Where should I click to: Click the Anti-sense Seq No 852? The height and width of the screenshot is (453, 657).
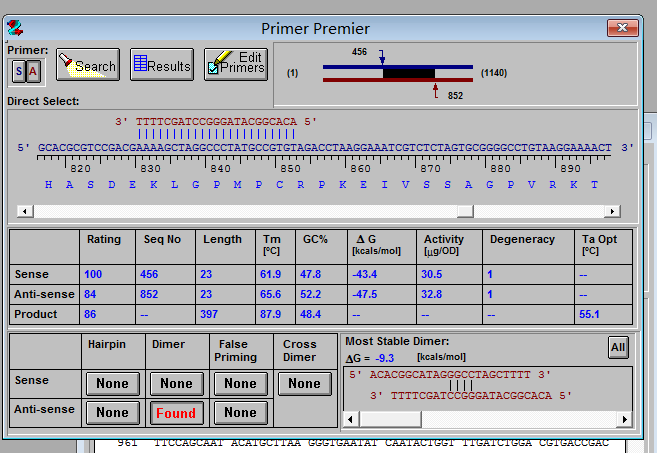click(x=149, y=294)
